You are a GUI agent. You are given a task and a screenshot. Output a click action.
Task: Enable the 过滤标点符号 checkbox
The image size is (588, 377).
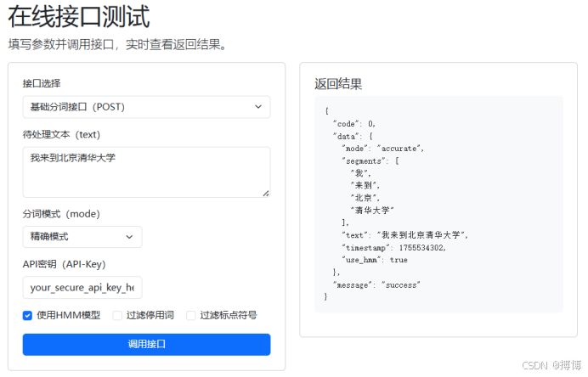[191, 316]
